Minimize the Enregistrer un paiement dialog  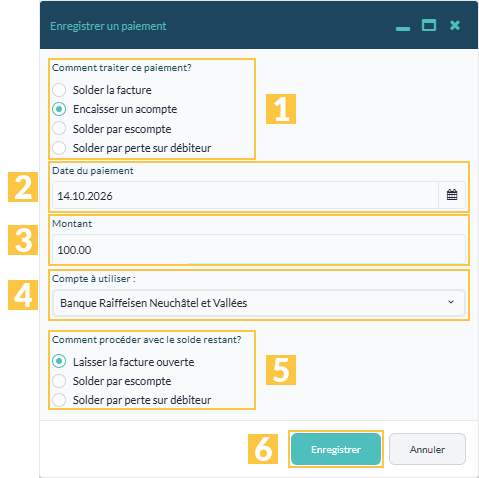coord(403,29)
